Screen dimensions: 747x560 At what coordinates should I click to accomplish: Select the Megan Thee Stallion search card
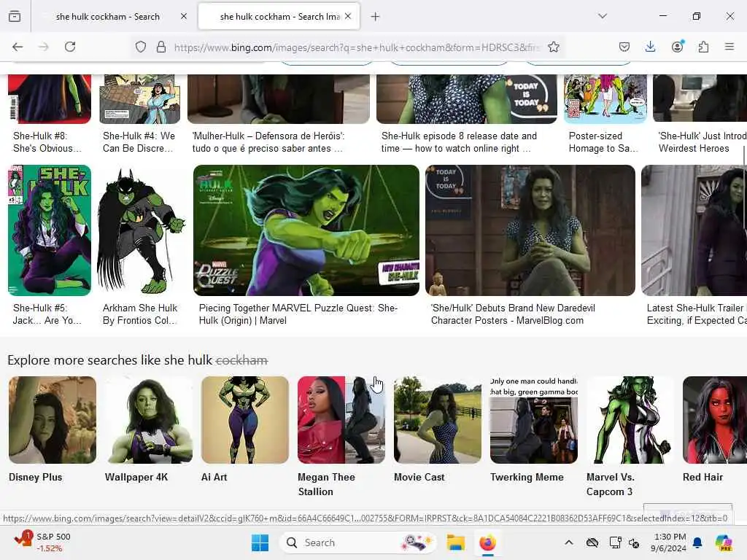click(341, 437)
